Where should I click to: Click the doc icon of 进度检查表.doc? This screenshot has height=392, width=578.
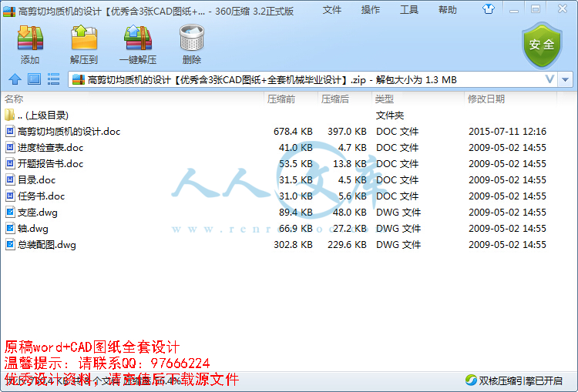tap(10, 147)
